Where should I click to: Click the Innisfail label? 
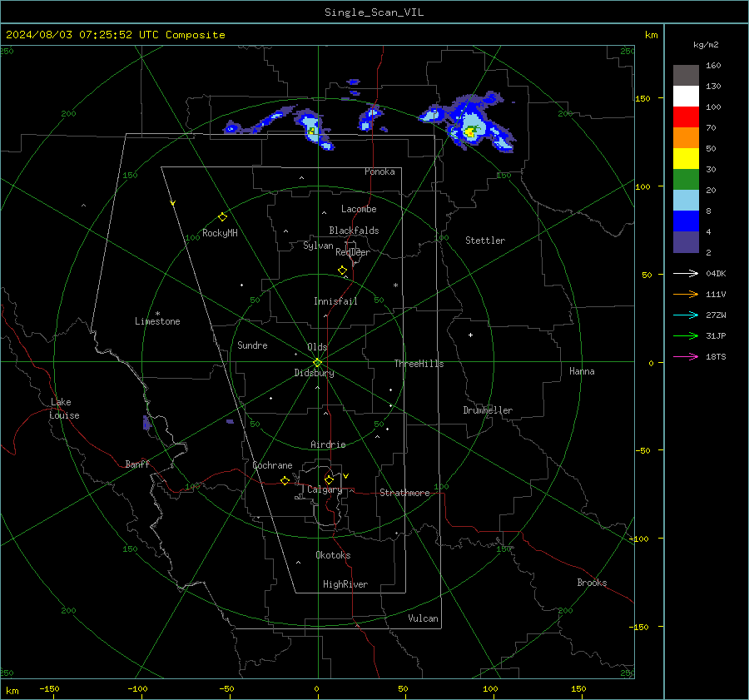(335, 301)
